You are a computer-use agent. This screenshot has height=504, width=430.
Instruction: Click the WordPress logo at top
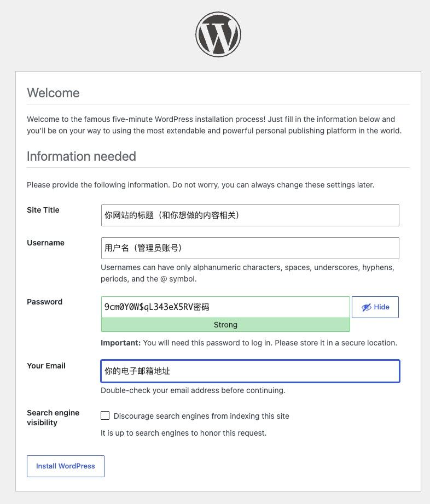[x=218, y=34]
